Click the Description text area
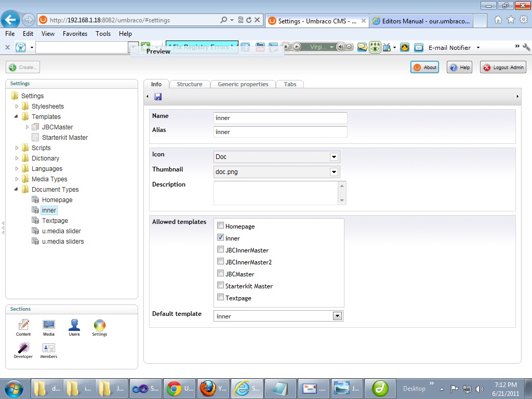532x399 pixels. click(276, 193)
